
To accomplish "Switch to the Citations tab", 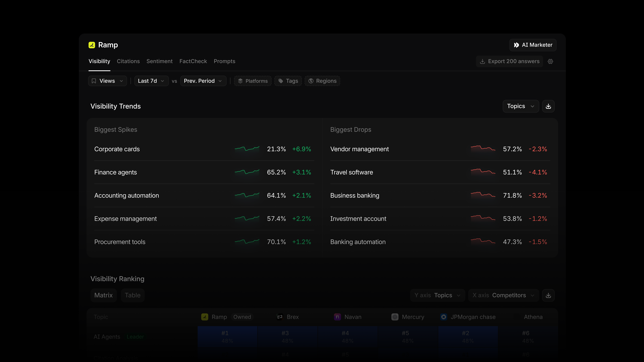I will 128,61.
